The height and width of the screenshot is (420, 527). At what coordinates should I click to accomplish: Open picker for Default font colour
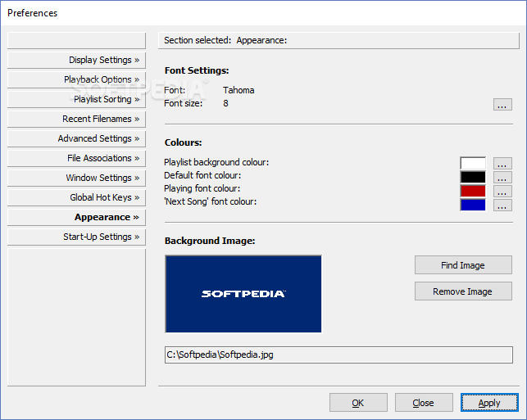click(x=502, y=178)
